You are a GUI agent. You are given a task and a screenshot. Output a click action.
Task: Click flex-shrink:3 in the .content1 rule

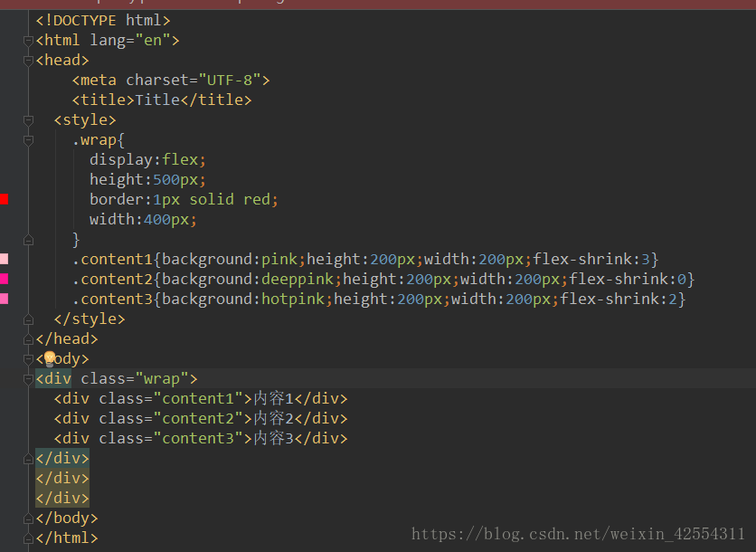coord(591,259)
